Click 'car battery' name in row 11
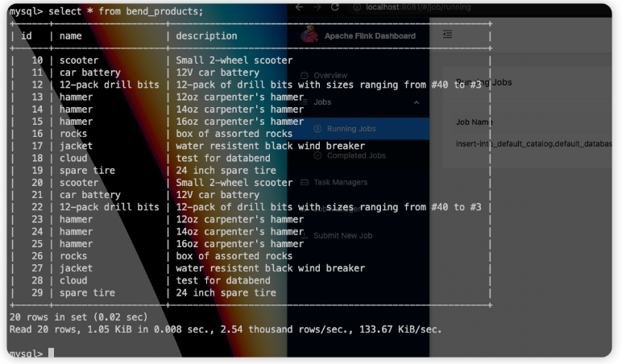626x364 pixels. (89, 72)
